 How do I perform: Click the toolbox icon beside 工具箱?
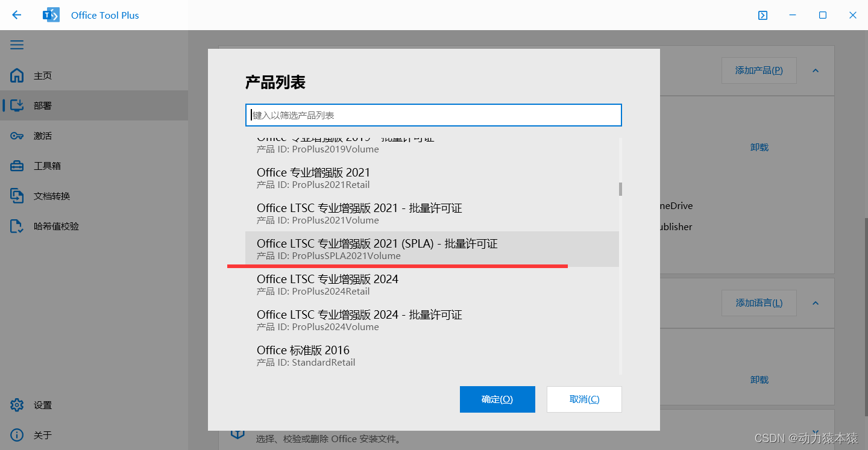(17, 166)
